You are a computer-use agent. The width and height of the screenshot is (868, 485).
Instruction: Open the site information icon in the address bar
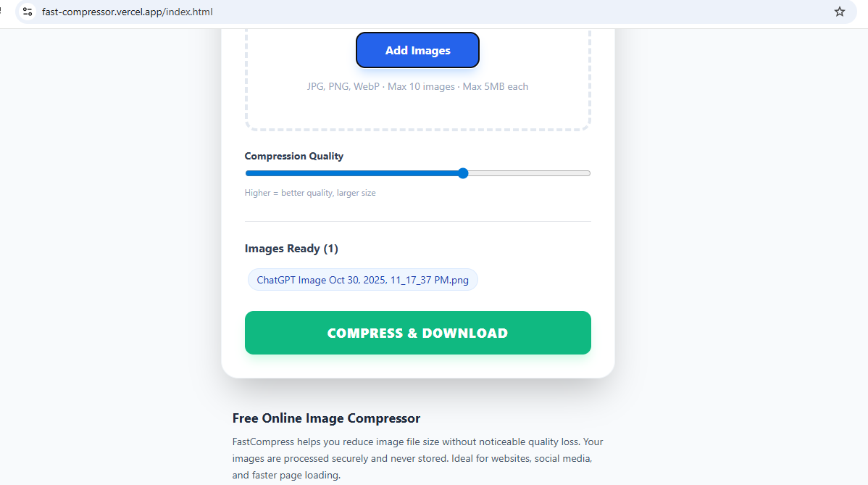click(27, 12)
